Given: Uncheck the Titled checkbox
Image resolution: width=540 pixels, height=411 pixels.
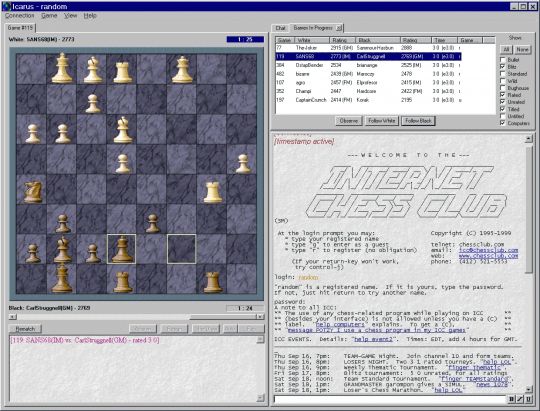Looking at the screenshot, I should pos(502,109).
